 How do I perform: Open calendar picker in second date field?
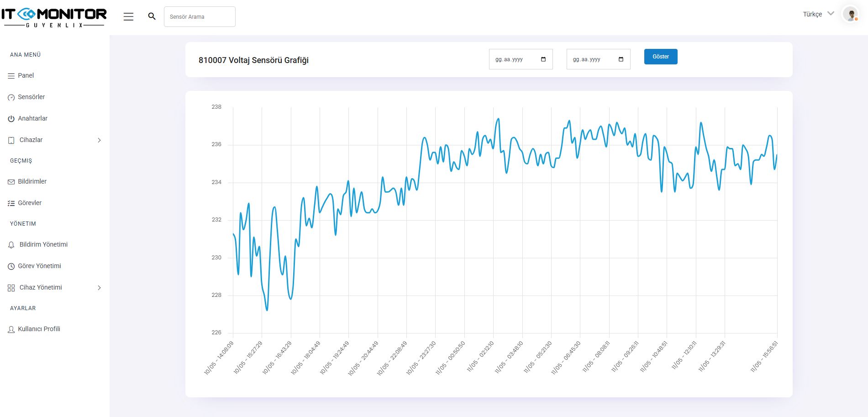coord(621,59)
